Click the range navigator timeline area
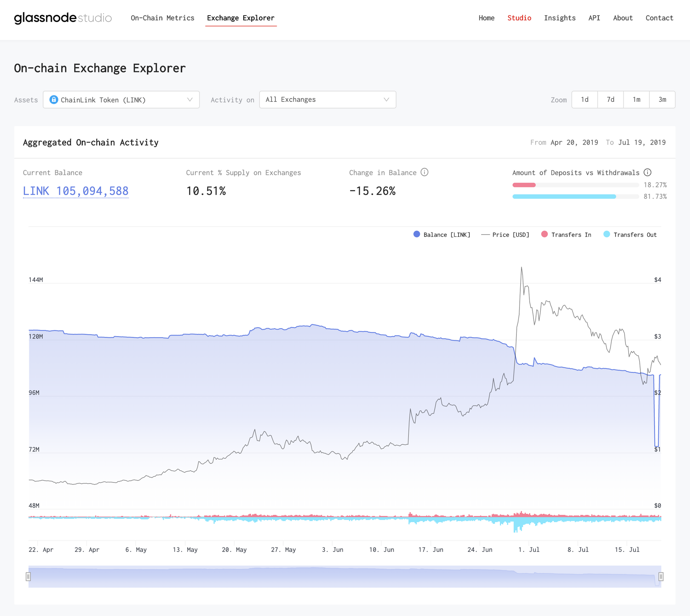This screenshot has width=690, height=616. click(345, 576)
